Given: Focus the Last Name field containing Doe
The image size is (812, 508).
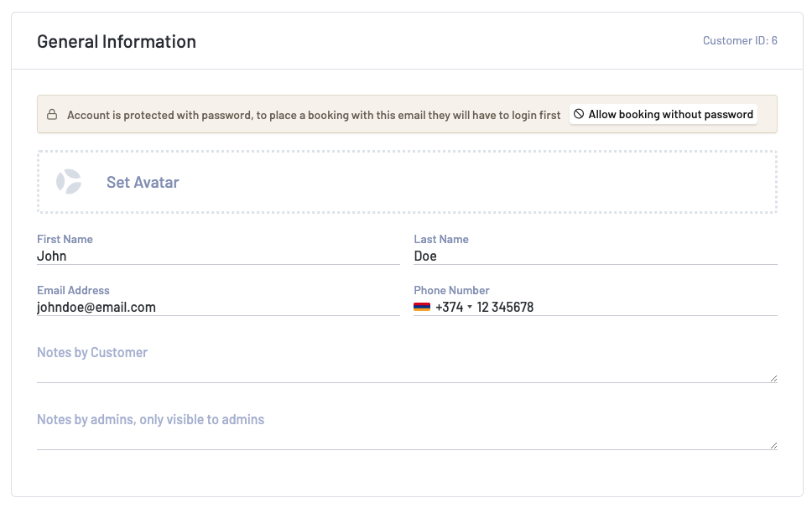Looking at the screenshot, I should [596, 257].
